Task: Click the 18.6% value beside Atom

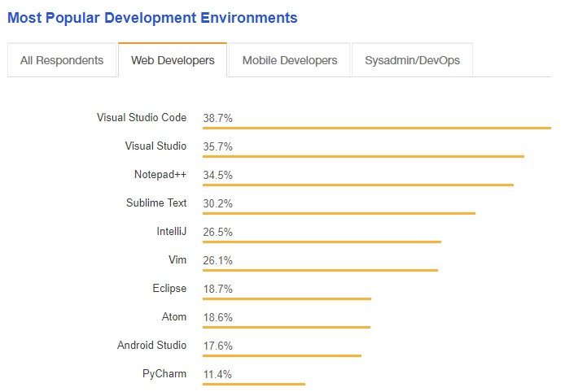Action: pyautogui.click(x=218, y=317)
